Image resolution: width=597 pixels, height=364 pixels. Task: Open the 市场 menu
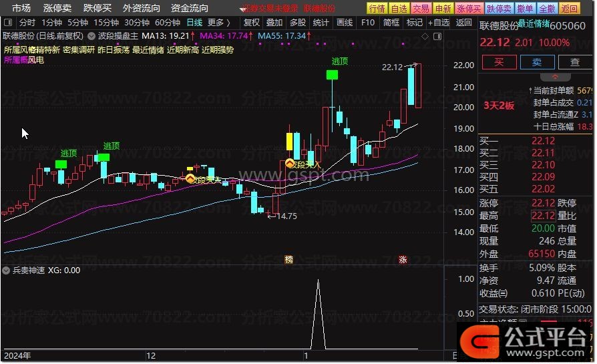pos(21,8)
